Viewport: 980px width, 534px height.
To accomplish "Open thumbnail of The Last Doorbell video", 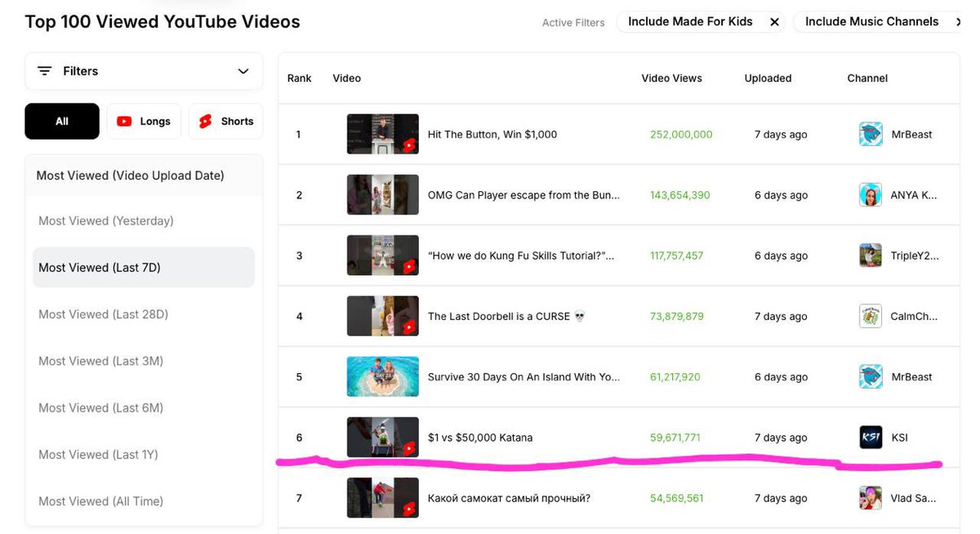I will tap(383, 316).
